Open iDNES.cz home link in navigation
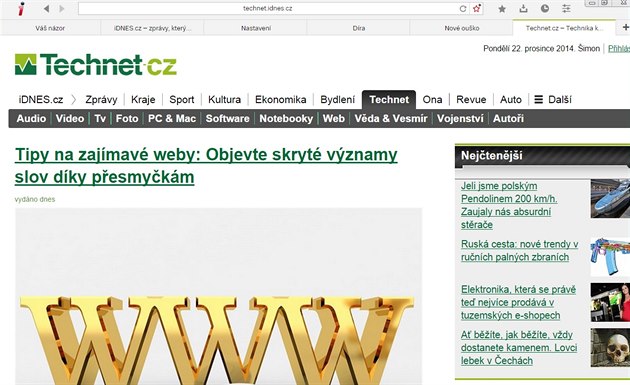Image resolution: width=630 pixels, height=385 pixels. 41,99
